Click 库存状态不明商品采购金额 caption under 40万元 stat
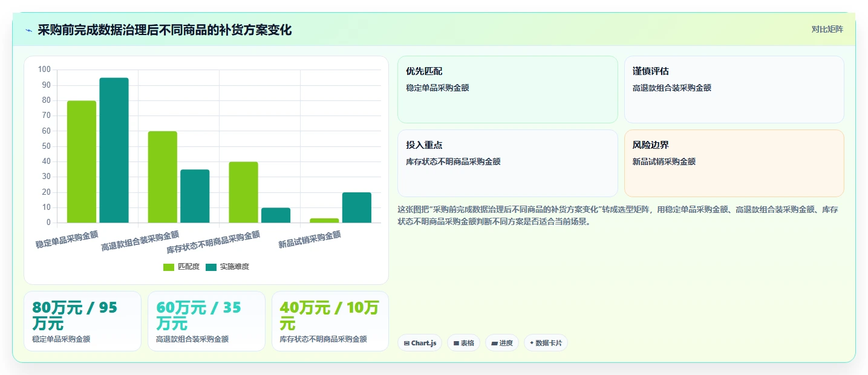Viewport: 868px width, 375px height. [x=324, y=339]
